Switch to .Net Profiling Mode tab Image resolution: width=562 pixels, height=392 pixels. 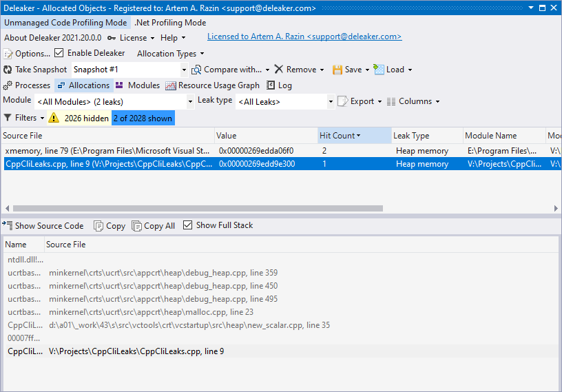(x=170, y=23)
